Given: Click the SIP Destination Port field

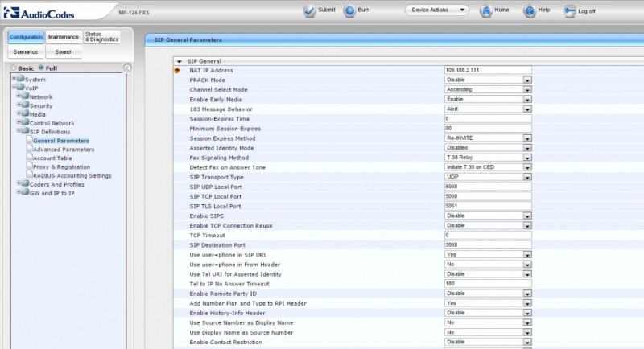Looking at the screenshot, I should click(488, 244).
